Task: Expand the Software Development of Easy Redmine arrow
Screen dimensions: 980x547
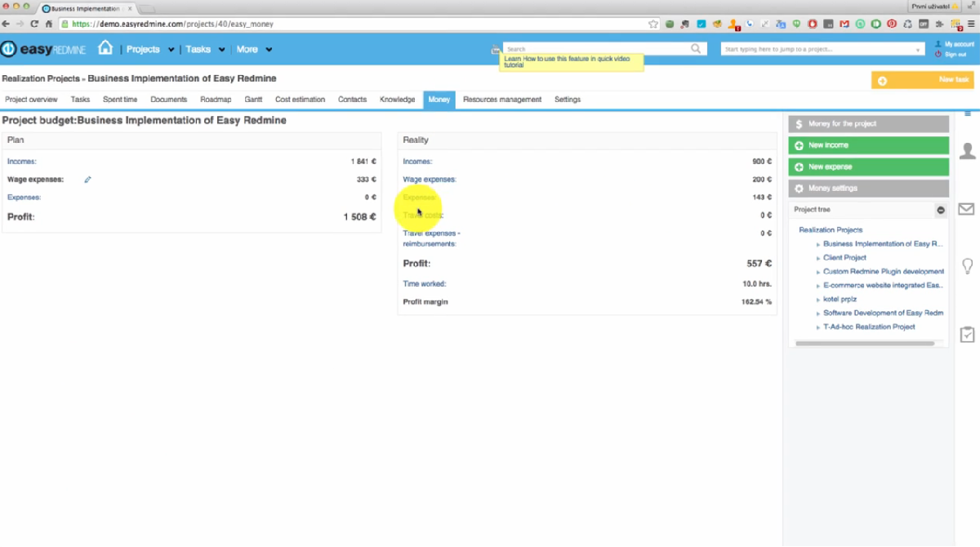Action: 818,314
